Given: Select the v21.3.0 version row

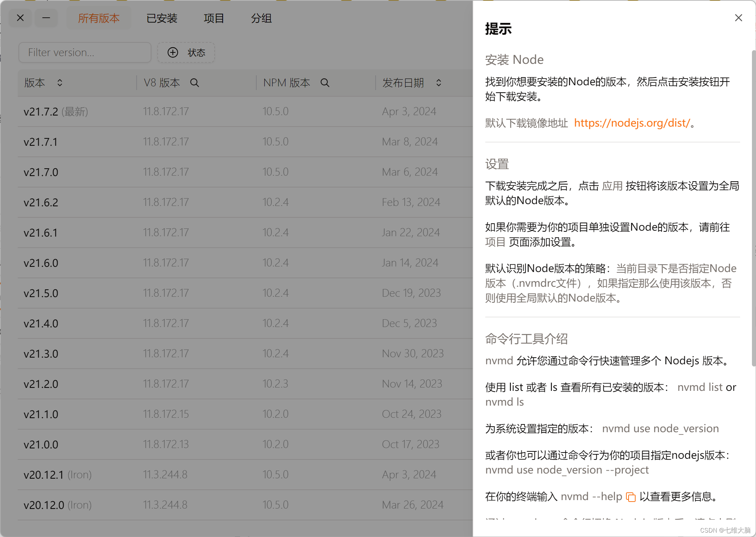Looking at the screenshot, I should tap(245, 354).
